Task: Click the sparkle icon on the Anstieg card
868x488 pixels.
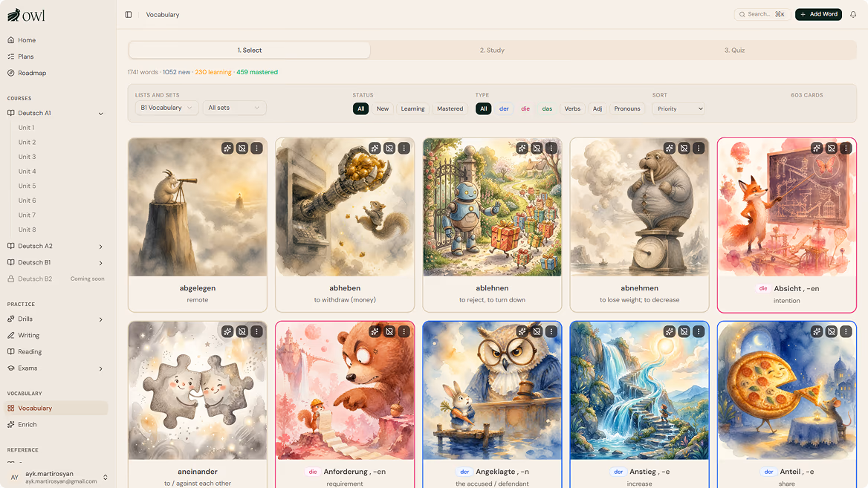Action: pos(670,331)
